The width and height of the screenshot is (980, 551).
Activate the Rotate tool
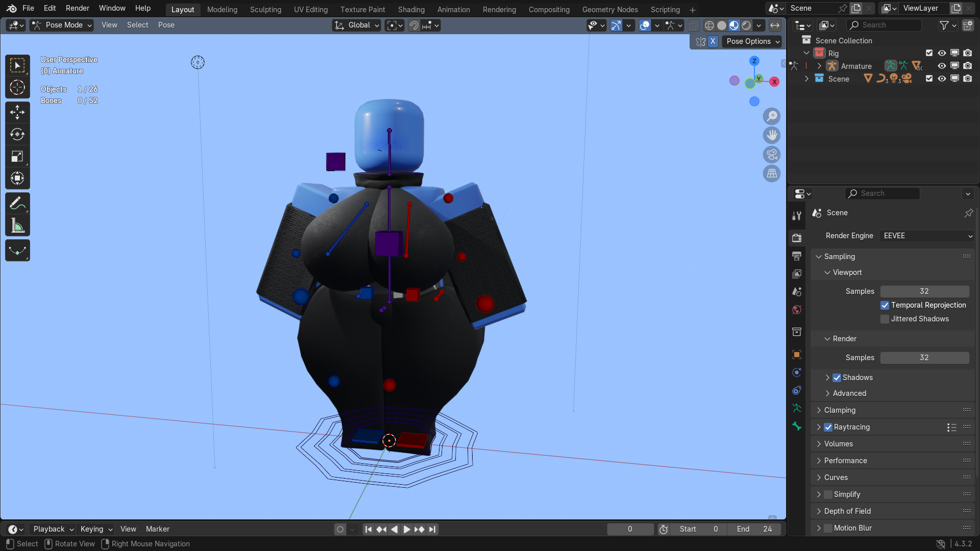click(x=17, y=134)
